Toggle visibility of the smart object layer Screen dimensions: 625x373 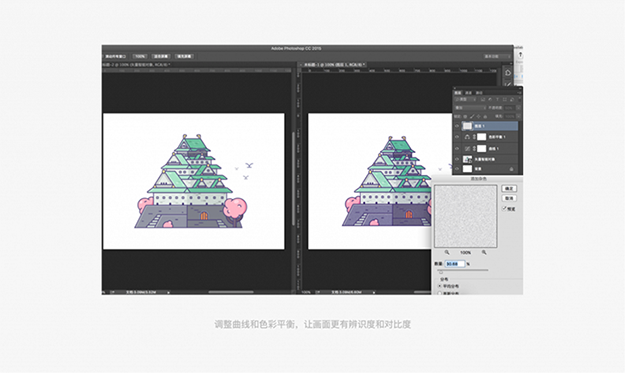(x=457, y=159)
